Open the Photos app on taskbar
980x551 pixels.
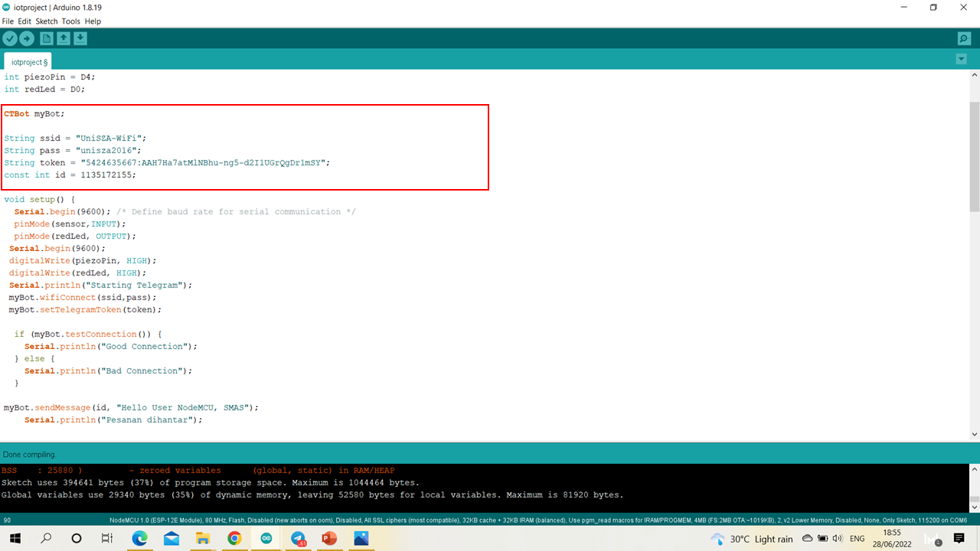click(361, 539)
